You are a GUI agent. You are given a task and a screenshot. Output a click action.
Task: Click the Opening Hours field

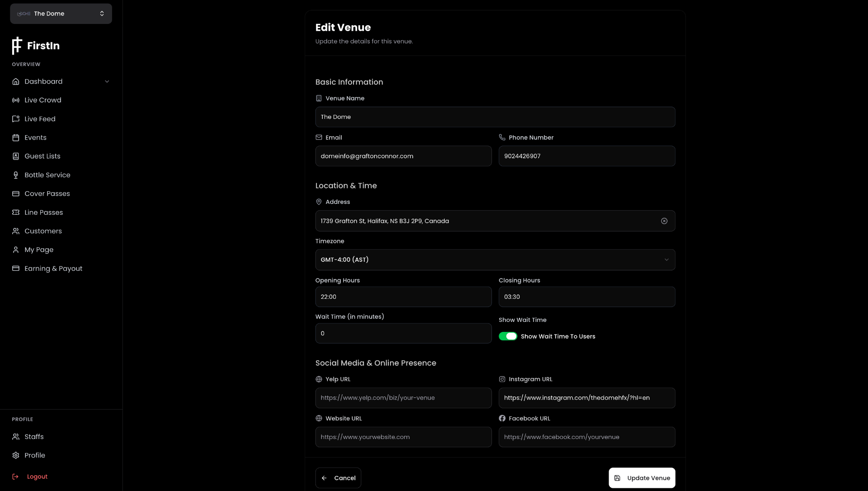pos(403,297)
